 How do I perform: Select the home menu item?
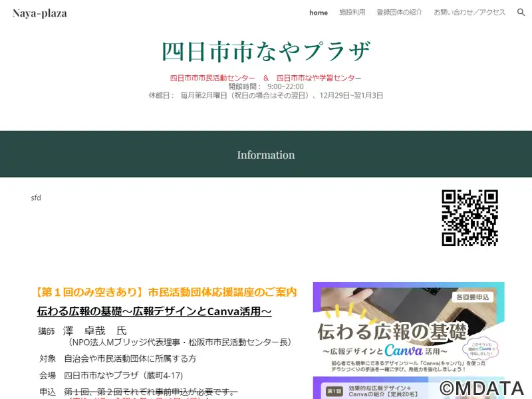[x=319, y=13]
